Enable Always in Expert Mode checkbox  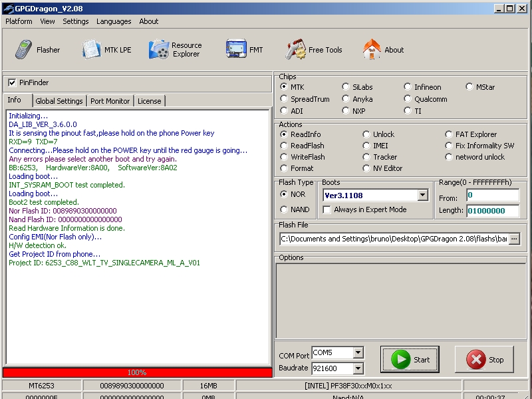tap(327, 209)
